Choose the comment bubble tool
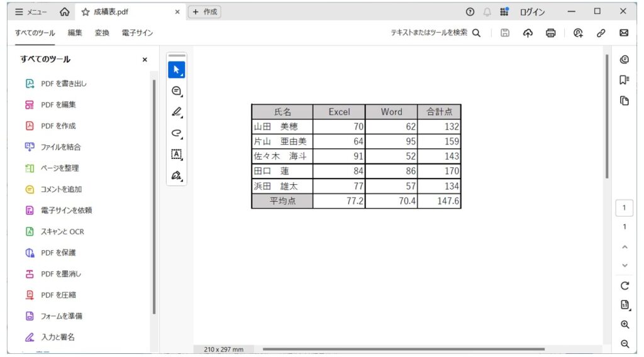 [x=177, y=91]
